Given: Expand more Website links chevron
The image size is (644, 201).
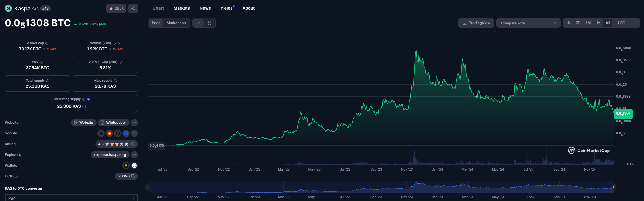Looking at the screenshot, I should [x=134, y=123].
